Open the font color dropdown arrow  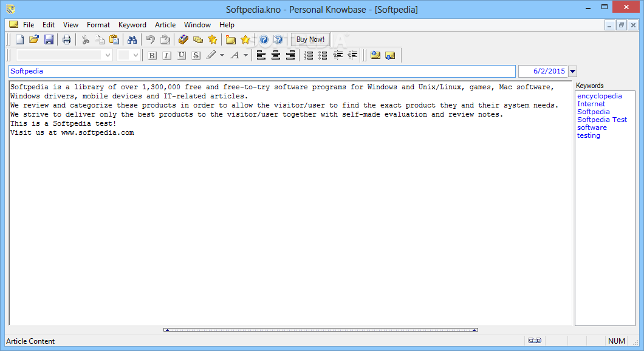pos(245,55)
